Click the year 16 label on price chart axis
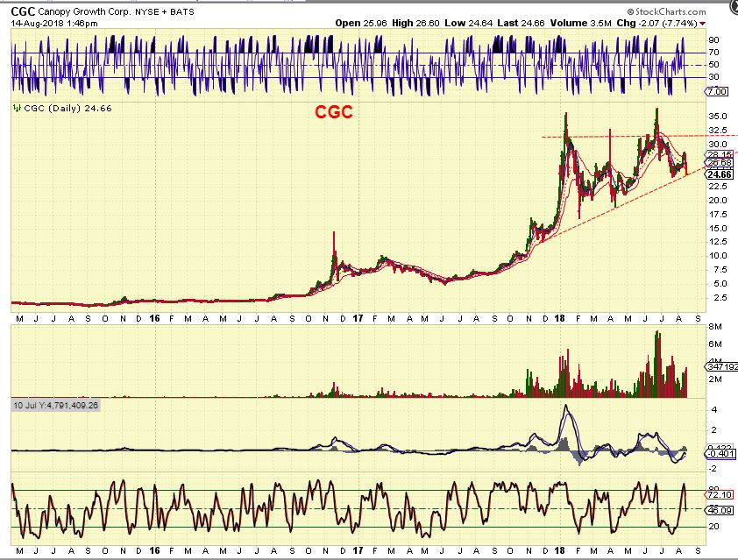This screenshot has height=560, width=738. [x=155, y=319]
